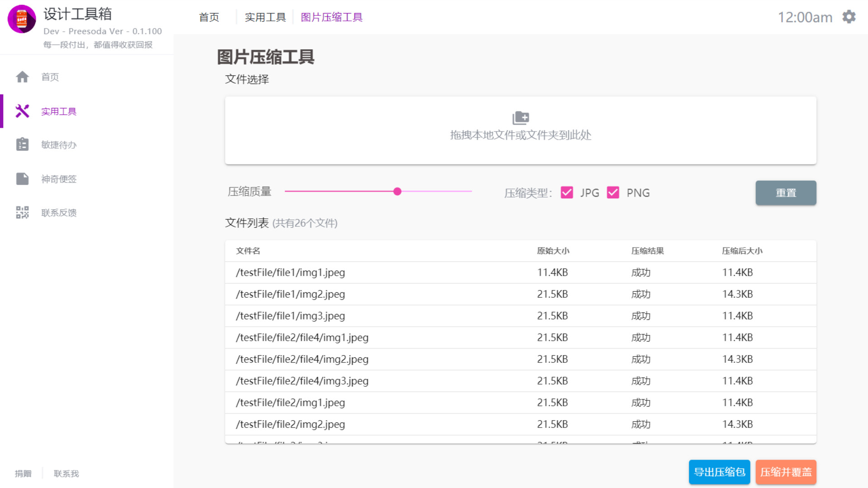
Task: Click the 压缩并覆盖 button
Action: point(785,472)
